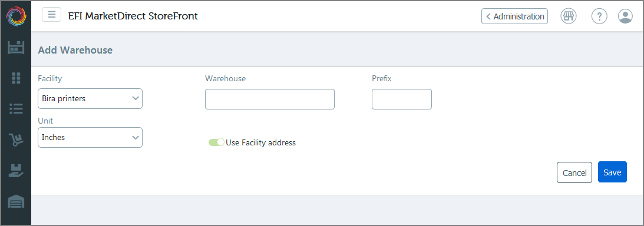Click the EFI MarketDirect StoreFront title
Image resolution: width=644 pixels, height=226 pixels.
pyautogui.click(x=133, y=16)
